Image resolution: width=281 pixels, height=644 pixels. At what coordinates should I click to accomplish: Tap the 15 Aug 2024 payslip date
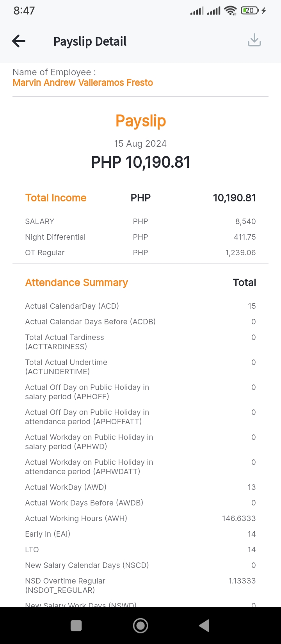[140, 144]
